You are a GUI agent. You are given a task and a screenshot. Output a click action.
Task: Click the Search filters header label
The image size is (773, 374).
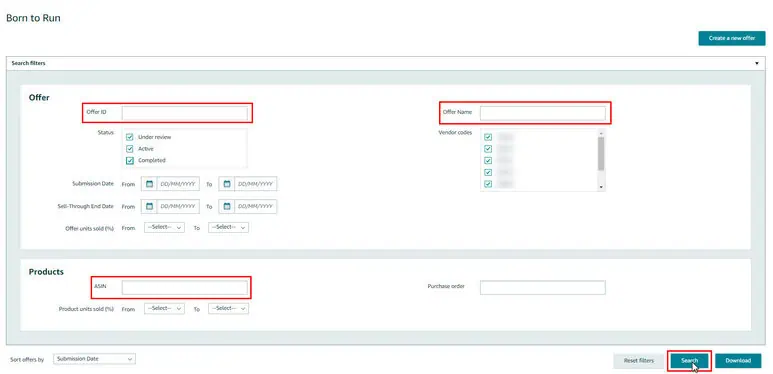[29, 63]
